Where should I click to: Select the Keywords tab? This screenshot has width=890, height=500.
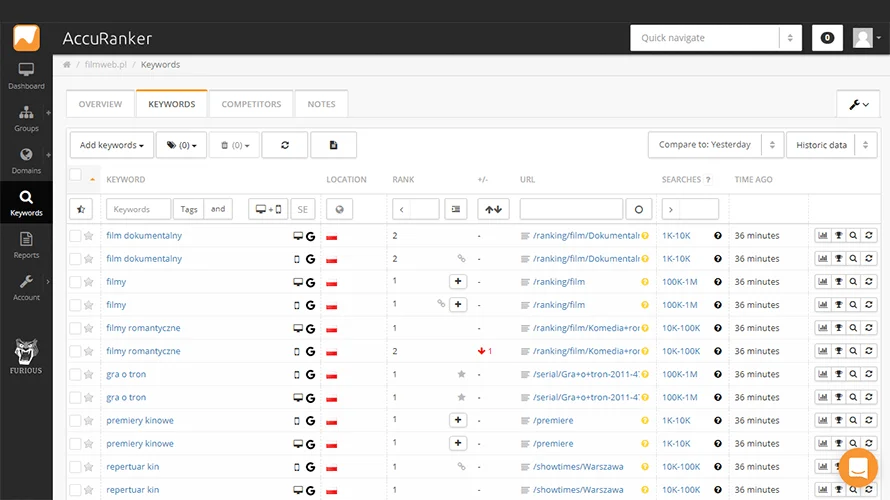pyautogui.click(x=171, y=104)
